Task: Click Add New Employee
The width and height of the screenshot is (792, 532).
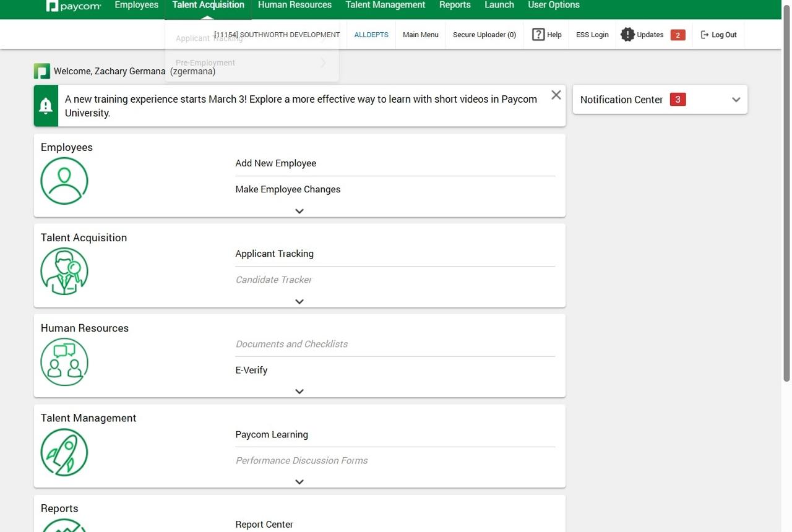Action: [276, 163]
